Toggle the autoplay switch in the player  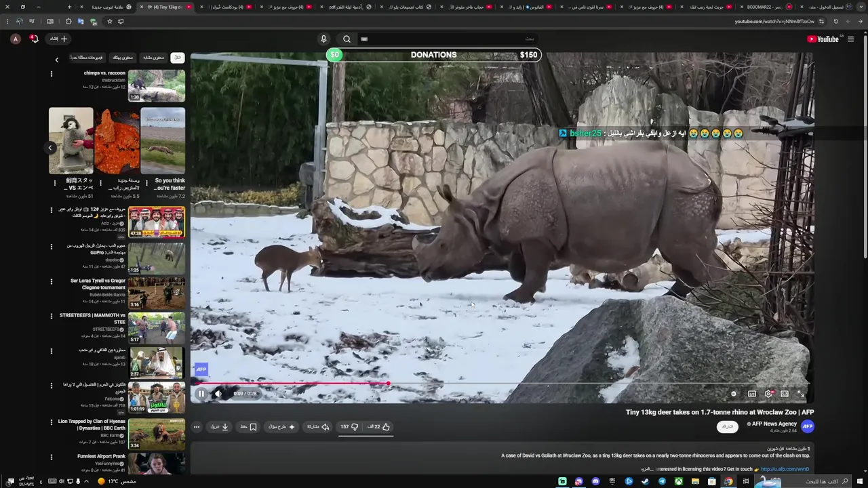pos(734,394)
